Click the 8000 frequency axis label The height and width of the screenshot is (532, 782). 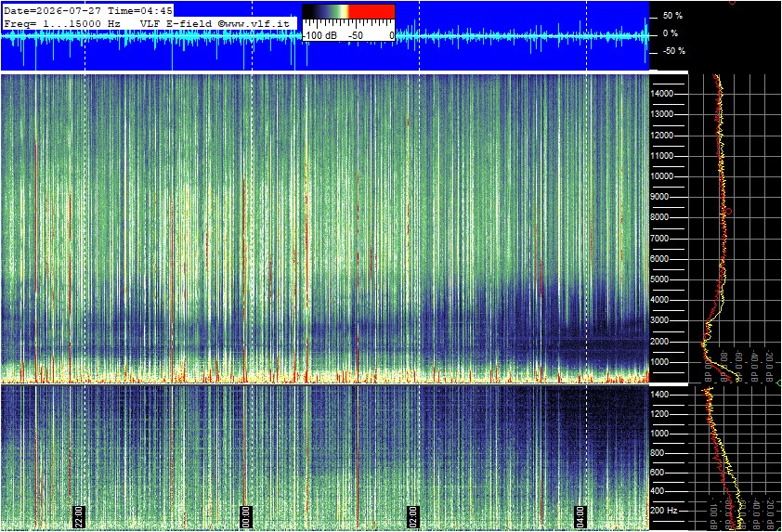tap(660, 217)
